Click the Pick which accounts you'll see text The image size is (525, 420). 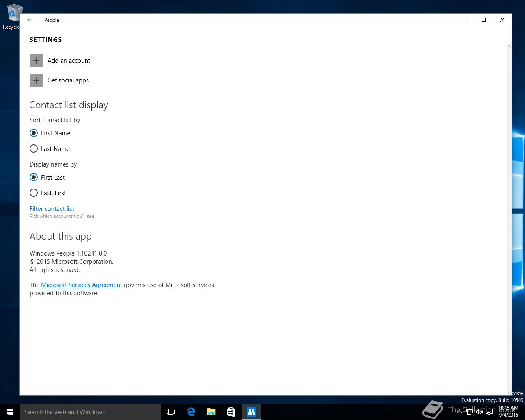[x=62, y=216]
